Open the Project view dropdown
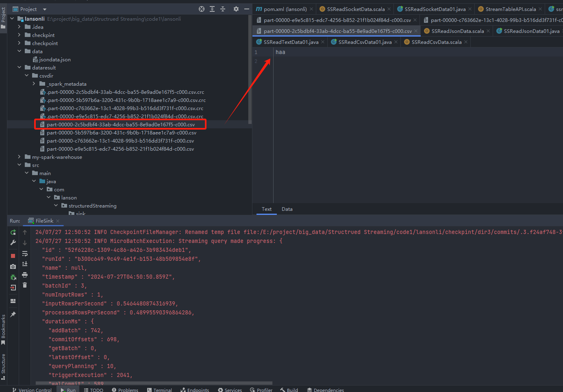 pyautogui.click(x=45, y=9)
